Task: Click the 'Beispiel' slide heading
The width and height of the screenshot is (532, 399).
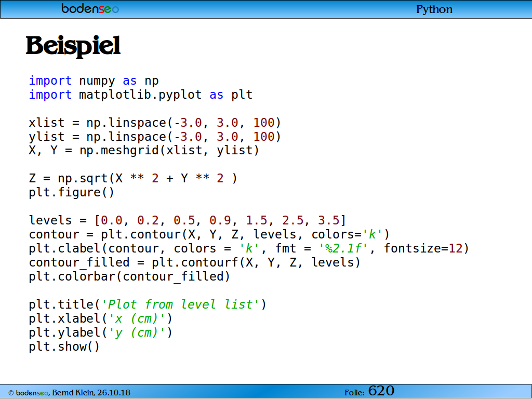Action: [x=73, y=46]
